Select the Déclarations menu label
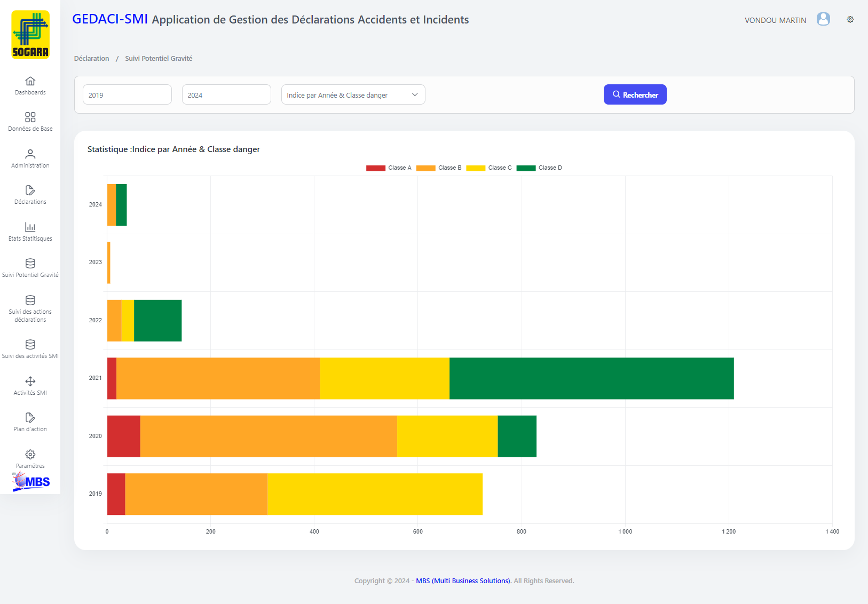Screen dimensions: 868x604 point(30,202)
